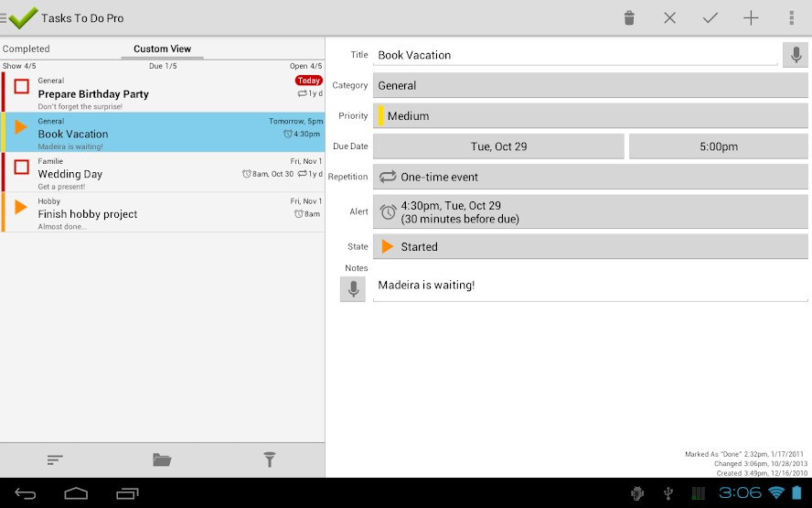This screenshot has width=812, height=508.
Task: Switch to the Custom View tab
Action: 162,49
